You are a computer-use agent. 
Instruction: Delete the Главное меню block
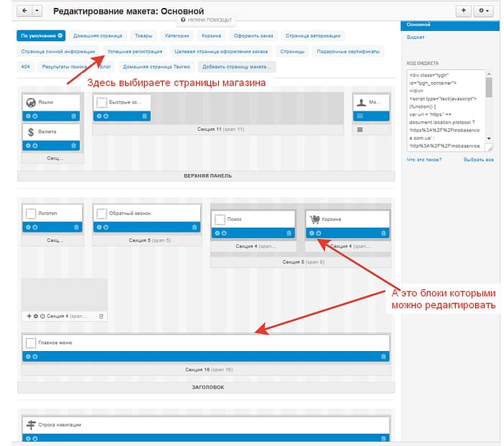coord(383,356)
